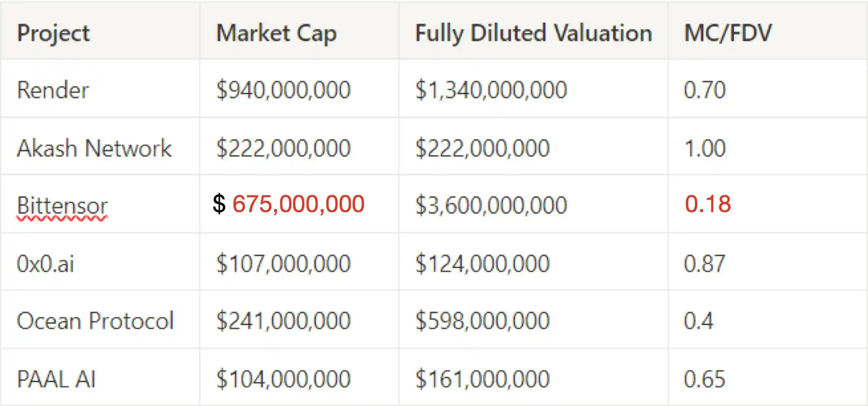Click Render's $1,340,000,000 valuation cell
The height and width of the screenshot is (406, 868).
tap(491, 90)
